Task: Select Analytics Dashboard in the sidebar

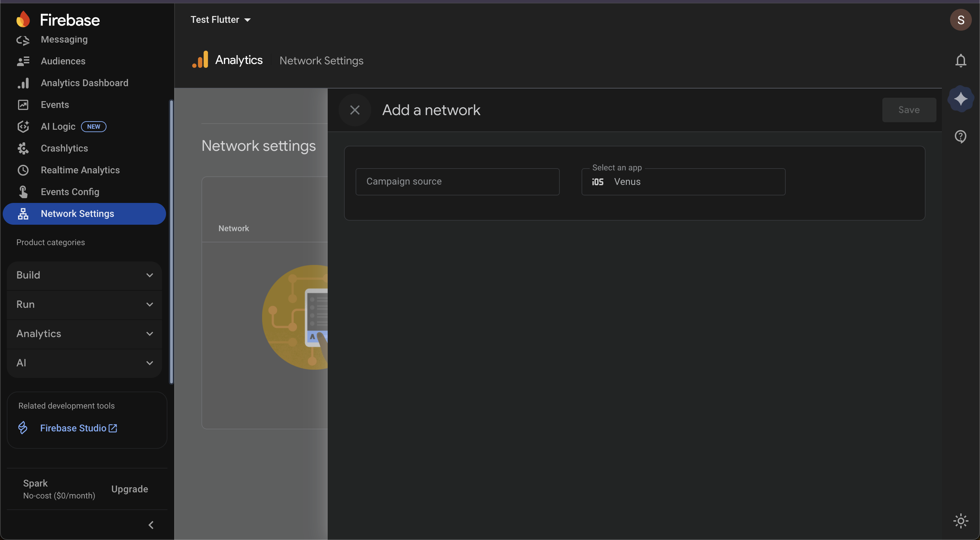Action: tap(84, 83)
